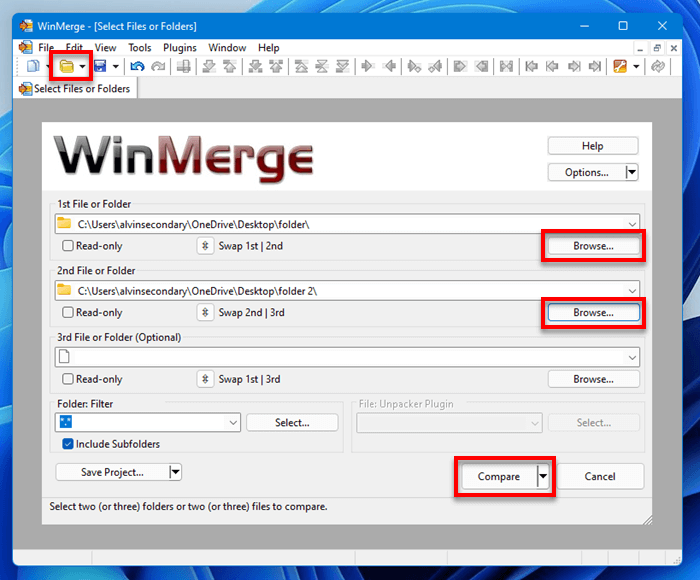Image resolution: width=700 pixels, height=580 pixels.
Task: Click Select... next to the Folder: Filter field
Action: click(292, 422)
